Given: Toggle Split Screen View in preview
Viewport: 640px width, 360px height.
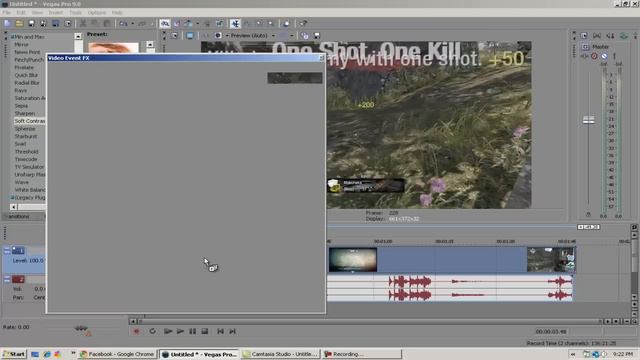Looking at the screenshot, I should 218,36.
